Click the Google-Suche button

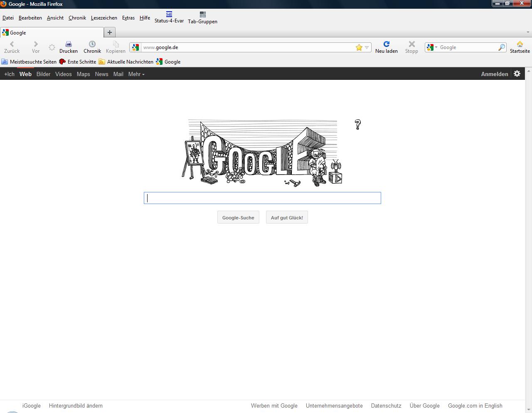pyautogui.click(x=238, y=217)
